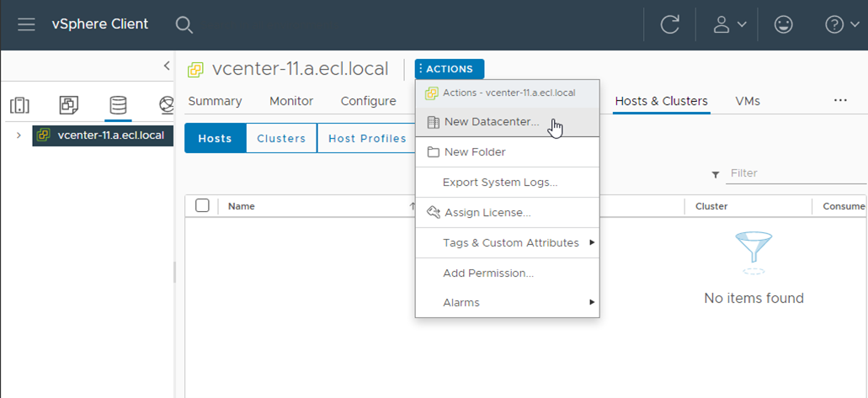Expand the vcenter-11.a.ecl.local tree node

point(19,135)
